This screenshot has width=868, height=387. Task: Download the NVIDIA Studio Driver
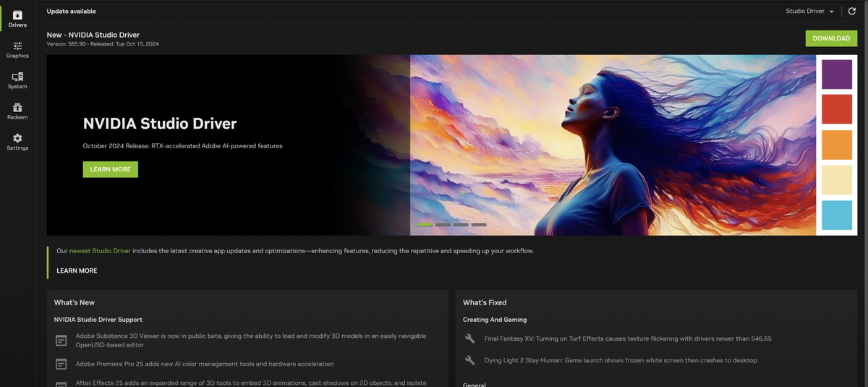pos(831,38)
